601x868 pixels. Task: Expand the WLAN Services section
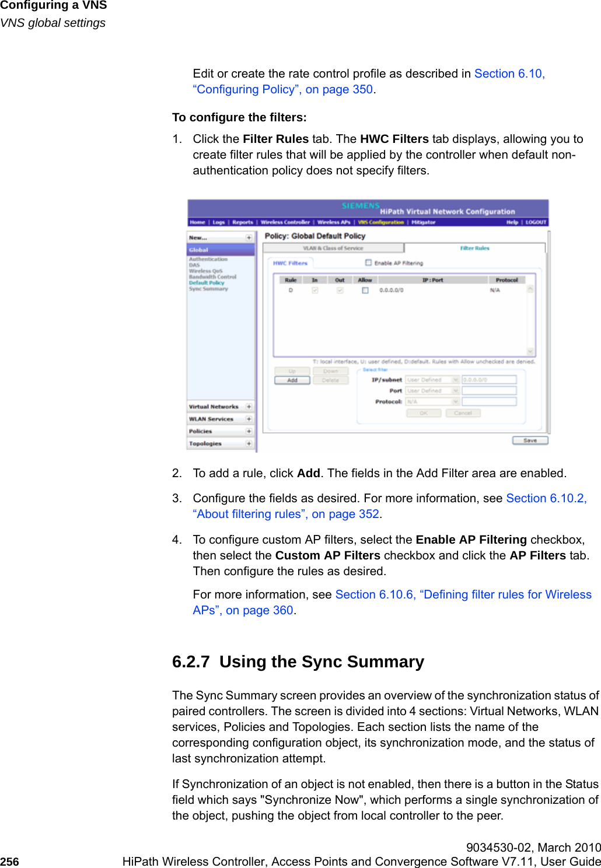[249, 419]
